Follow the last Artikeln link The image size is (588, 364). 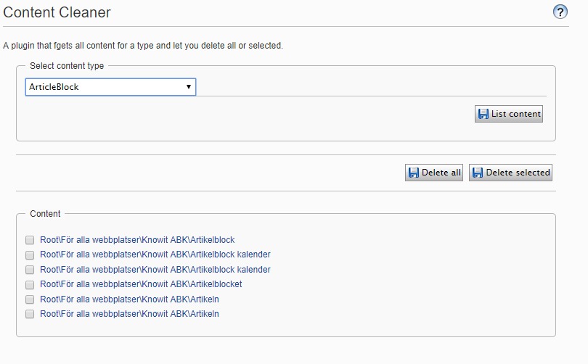pyautogui.click(x=129, y=314)
